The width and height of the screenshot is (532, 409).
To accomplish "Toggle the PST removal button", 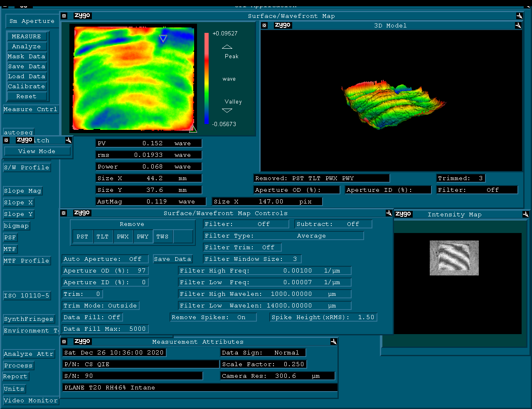I will (x=82, y=236).
